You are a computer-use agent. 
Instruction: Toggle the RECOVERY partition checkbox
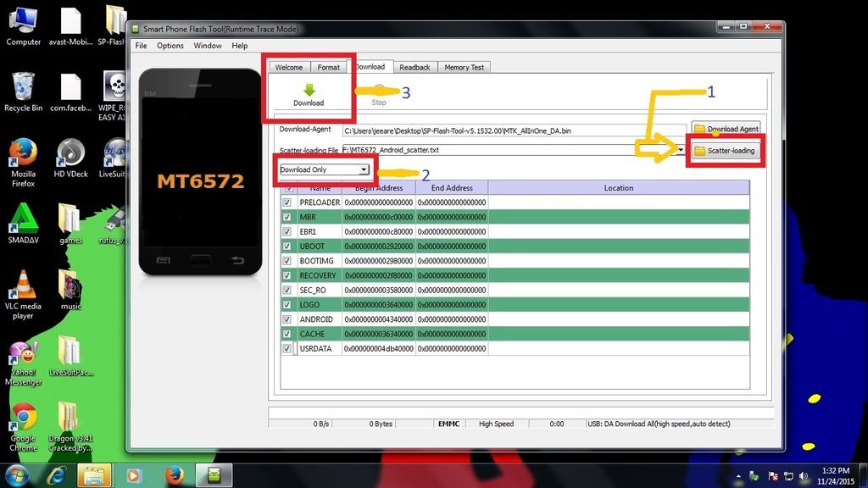click(x=287, y=275)
